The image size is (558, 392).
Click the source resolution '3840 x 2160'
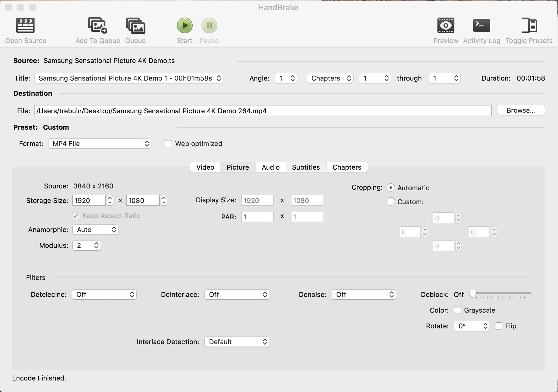(x=93, y=186)
